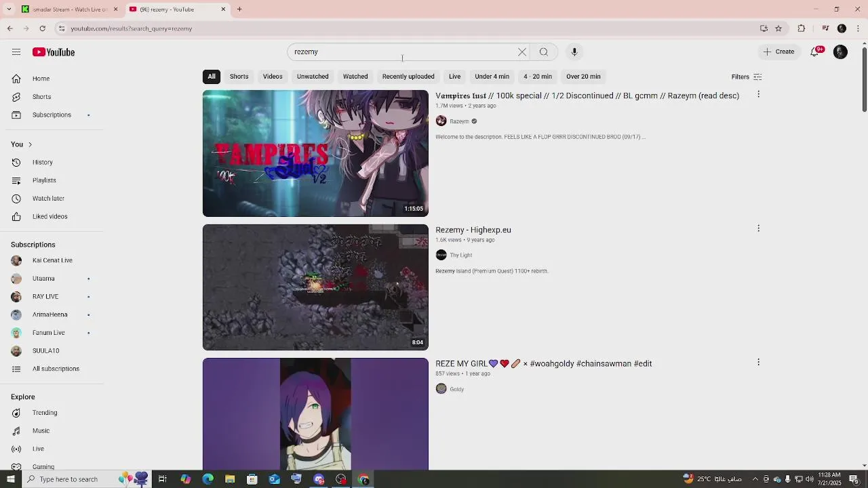Screen dimensions: 868x488
Task: Open Rezemy - Highexp.eu thumbnail
Action: pyautogui.click(x=315, y=287)
